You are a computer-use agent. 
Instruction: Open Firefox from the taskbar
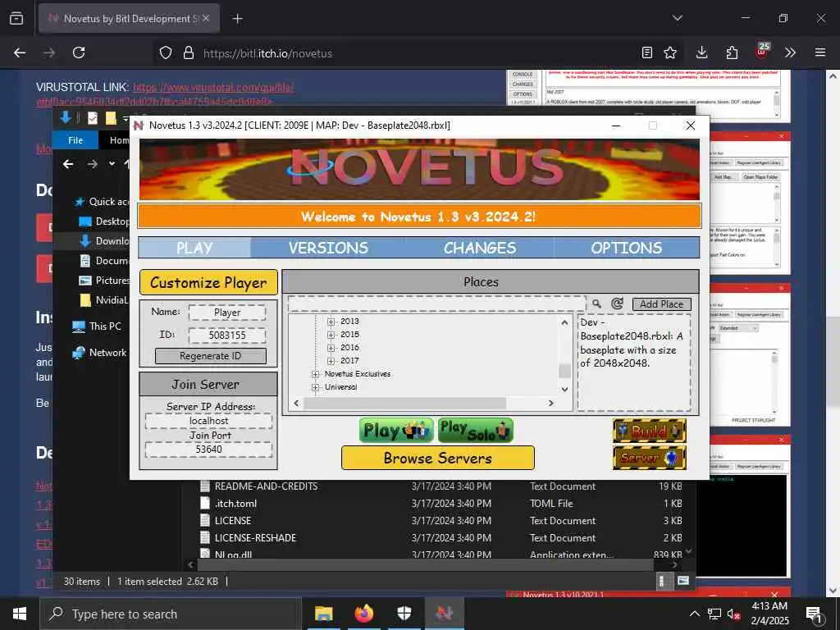(x=364, y=614)
